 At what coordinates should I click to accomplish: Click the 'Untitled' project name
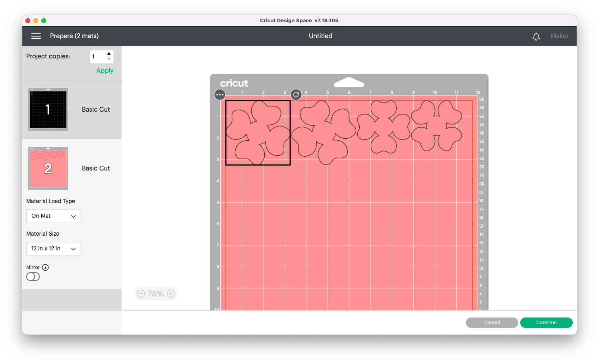click(x=321, y=36)
